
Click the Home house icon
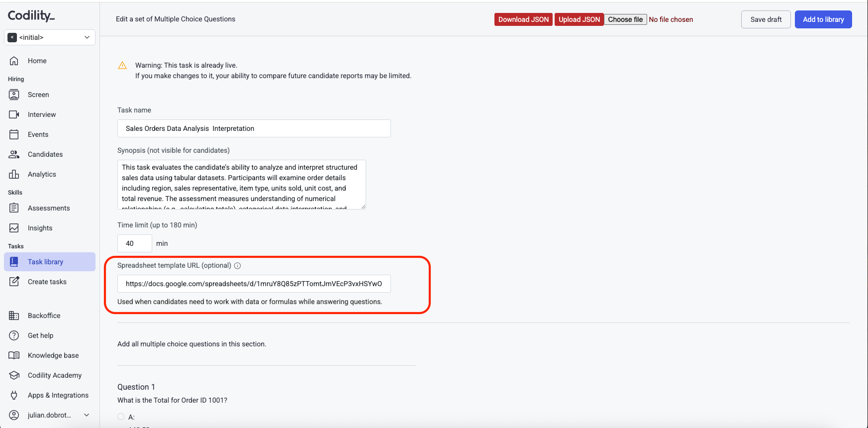(x=14, y=61)
